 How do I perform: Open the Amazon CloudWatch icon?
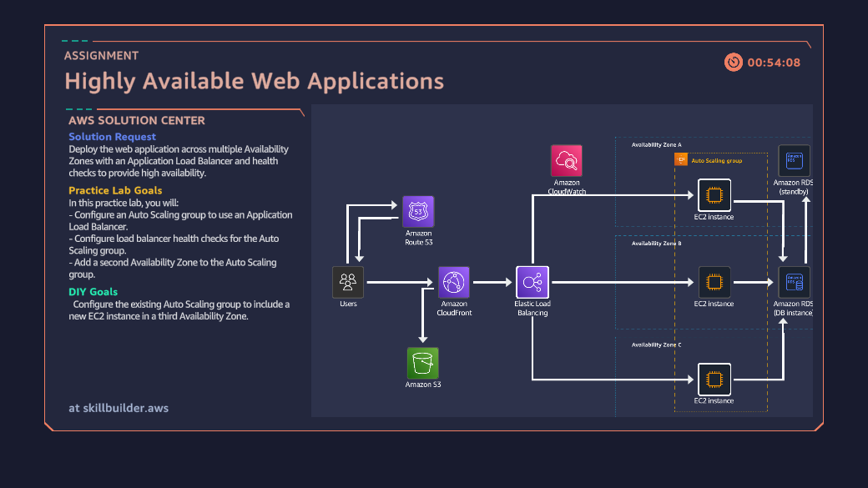pyautogui.click(x=567, y=160)
